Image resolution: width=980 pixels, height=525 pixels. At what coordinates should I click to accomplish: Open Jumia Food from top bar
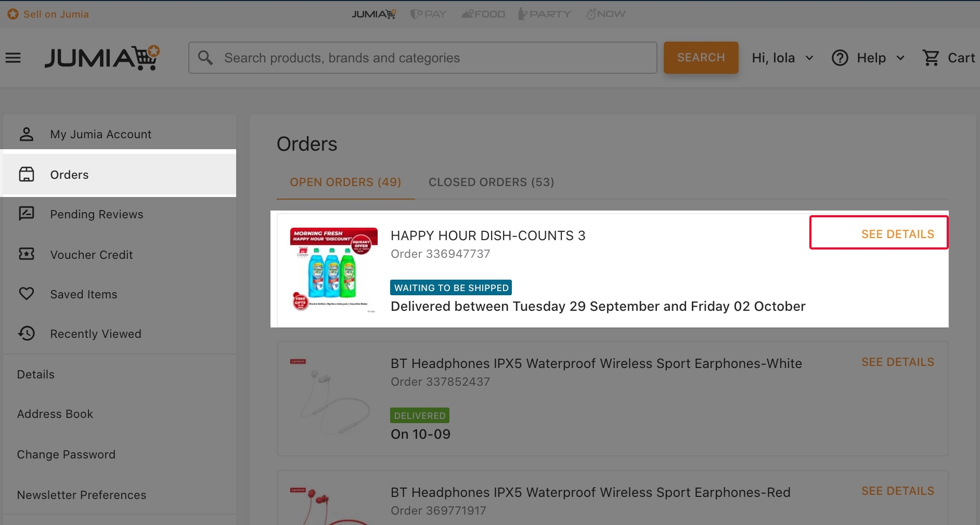point(483,14)
